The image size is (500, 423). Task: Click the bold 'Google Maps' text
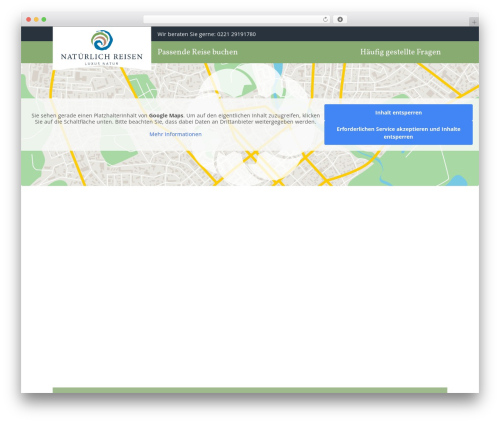pos(166,116)
